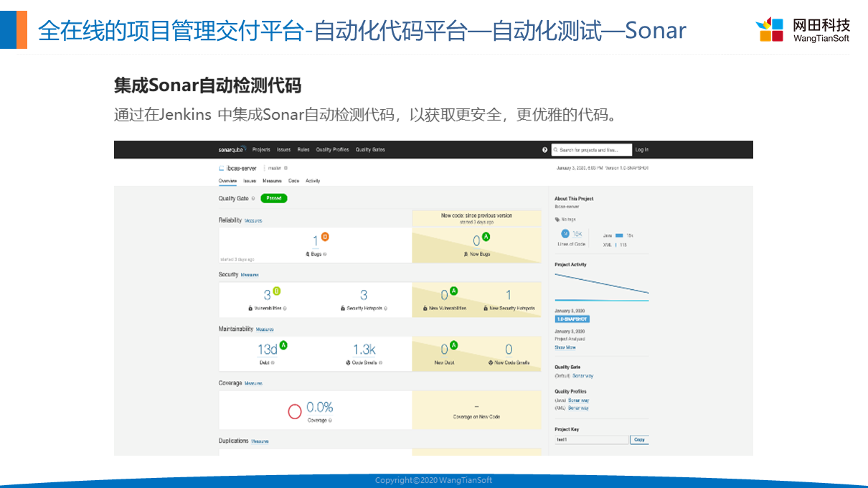Viewport: 868px width, 488px height.
Task: Switch to the Measures project tab
Action: tap(273, 181)
